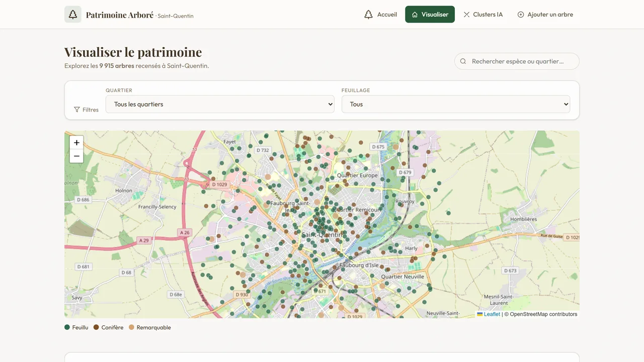
Task: Open the Quartier dropdown
Action: [x=220, y=104]
